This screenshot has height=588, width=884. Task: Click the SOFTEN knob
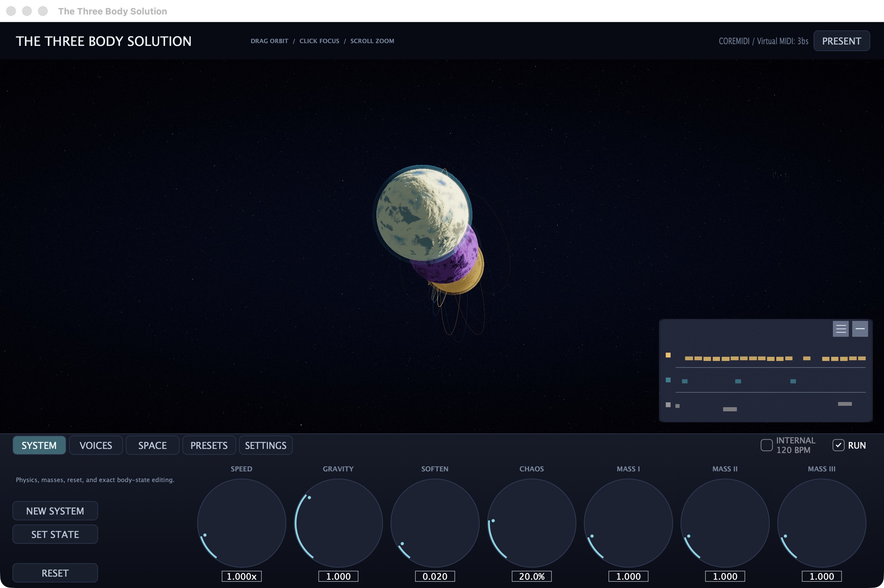(x=435, y=523)
